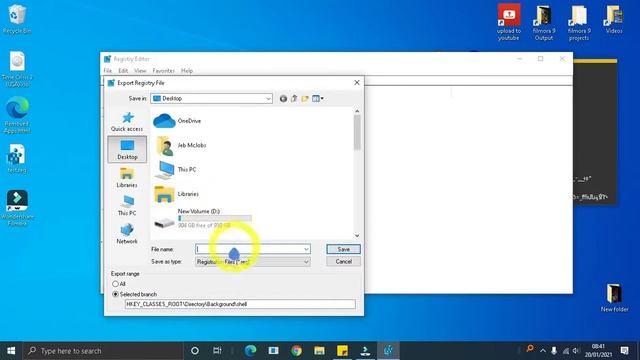Open the Help menu in Registry Editor
Screen dimensions: 640x360
pyautogui.click(x=187, y=71)
